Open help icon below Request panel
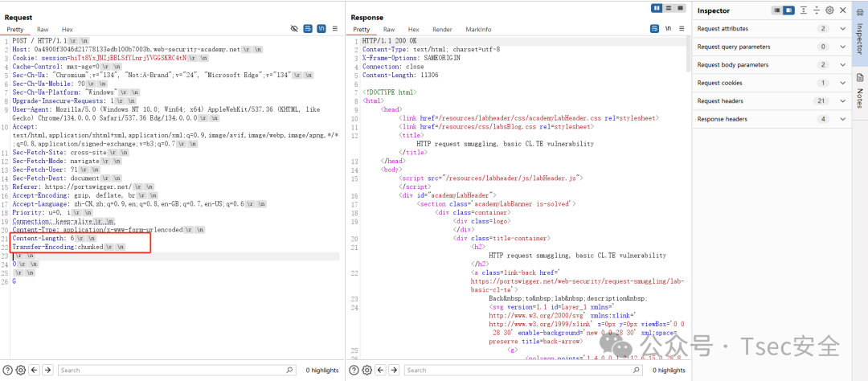Viewport: 868px width, 381px height. [x=8, y=370]
